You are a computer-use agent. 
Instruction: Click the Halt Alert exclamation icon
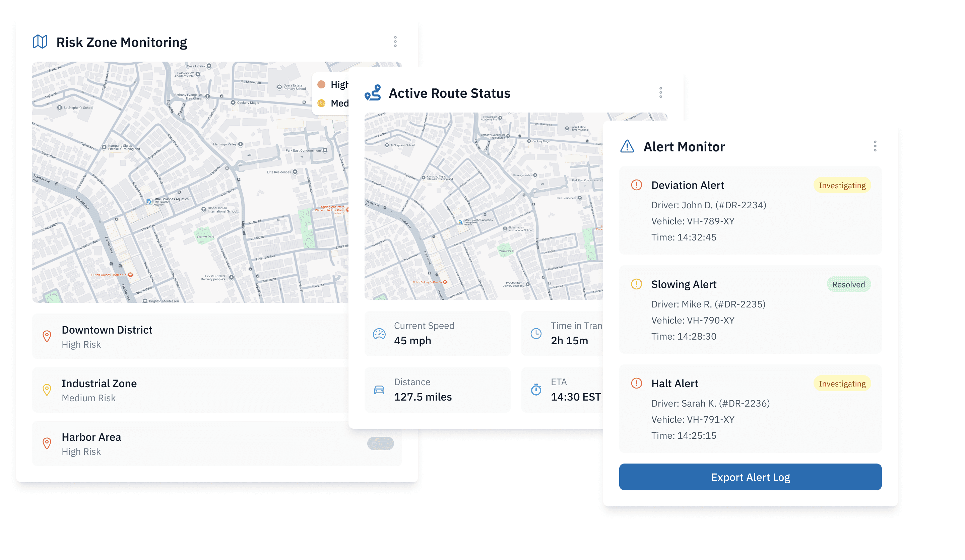636,383
